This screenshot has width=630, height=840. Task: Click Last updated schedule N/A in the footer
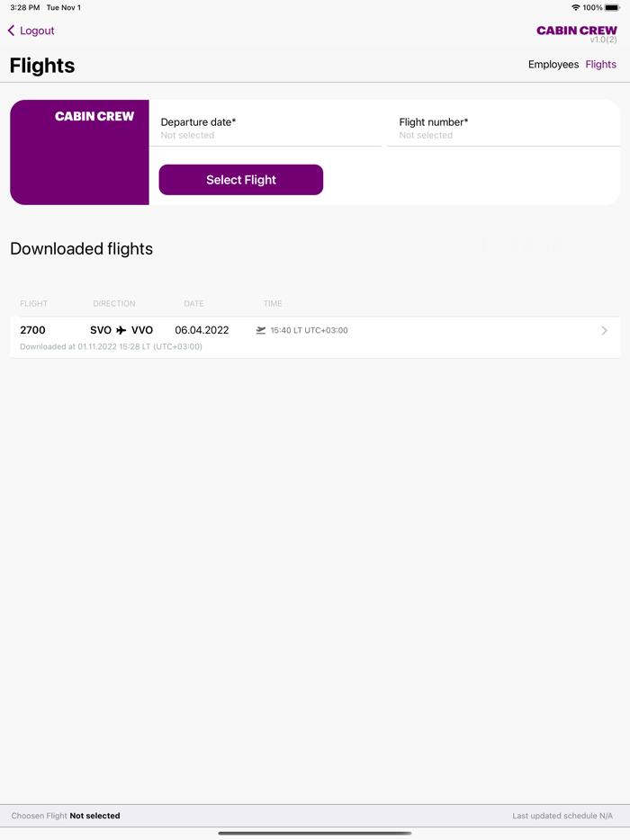coord(562,816)
